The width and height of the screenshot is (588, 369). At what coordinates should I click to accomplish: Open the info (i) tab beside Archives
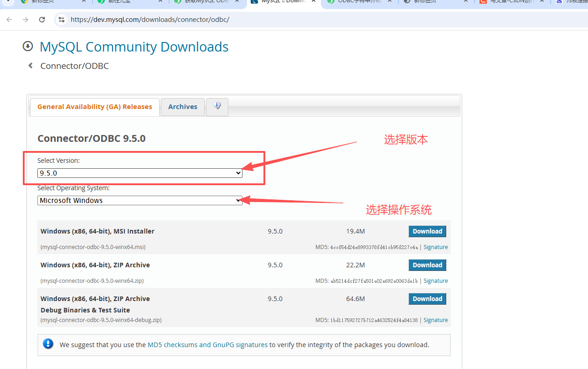[217, 107]
